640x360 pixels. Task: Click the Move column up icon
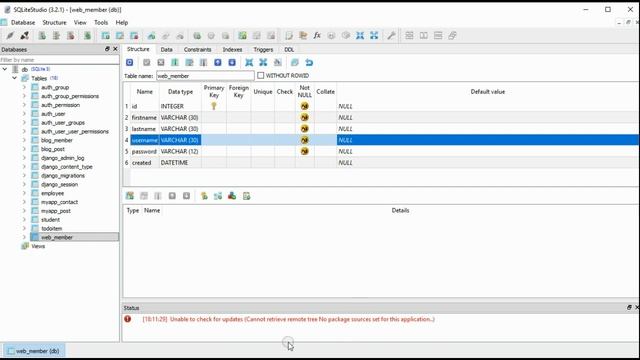click(218, 62)
